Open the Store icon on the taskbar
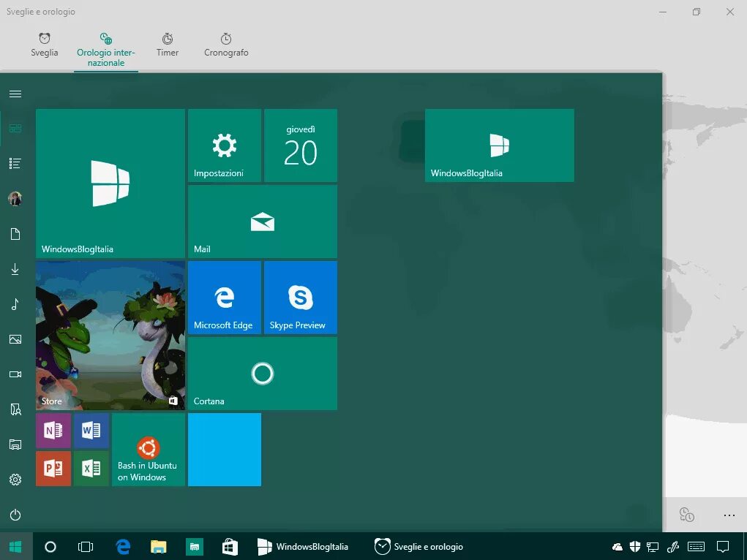 click(x=230, y=547)
